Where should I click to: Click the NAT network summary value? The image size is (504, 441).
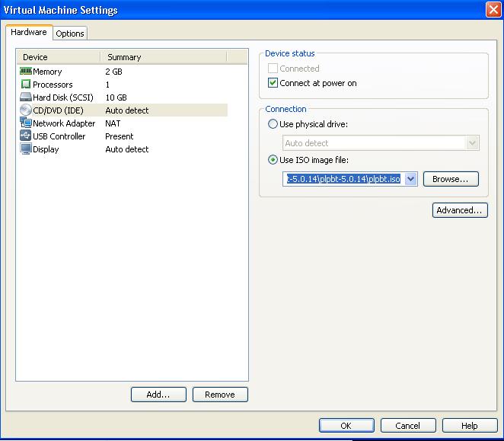tap(113, 123)
